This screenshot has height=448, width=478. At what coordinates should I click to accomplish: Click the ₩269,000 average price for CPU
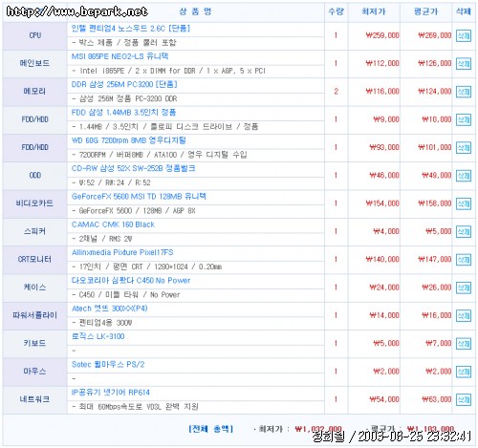coord(435,35)
